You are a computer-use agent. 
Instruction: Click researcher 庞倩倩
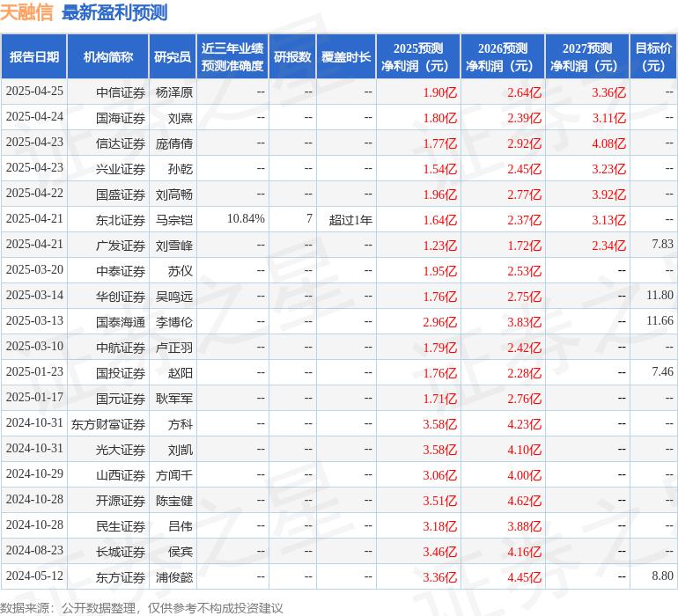point(173,143)
